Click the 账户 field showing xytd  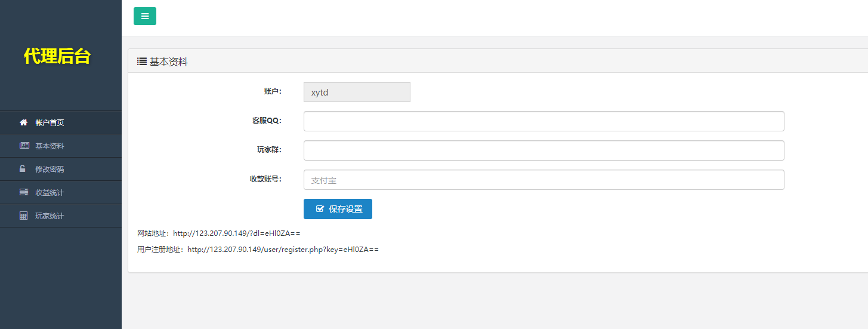pyautogui.click(x=357, y=92)
